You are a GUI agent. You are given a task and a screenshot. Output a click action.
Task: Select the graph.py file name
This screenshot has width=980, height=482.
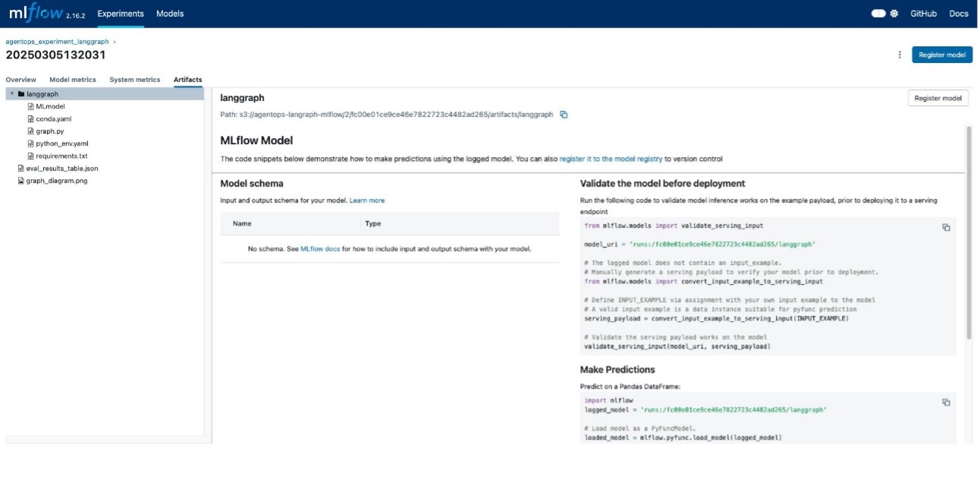pos(50,131)
